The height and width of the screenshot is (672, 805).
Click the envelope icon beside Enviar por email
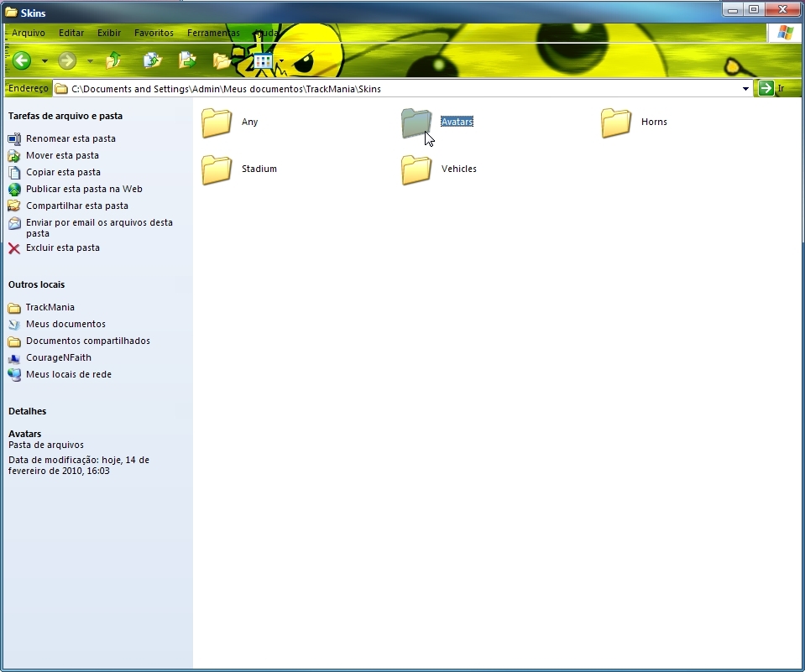[14, 223]
